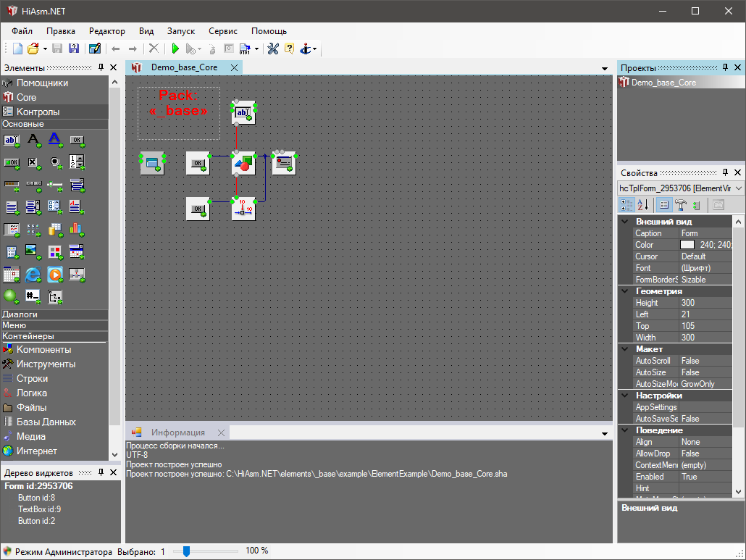Expand the Диалоги palette section
746x560 pixels.
click(20, 314)
